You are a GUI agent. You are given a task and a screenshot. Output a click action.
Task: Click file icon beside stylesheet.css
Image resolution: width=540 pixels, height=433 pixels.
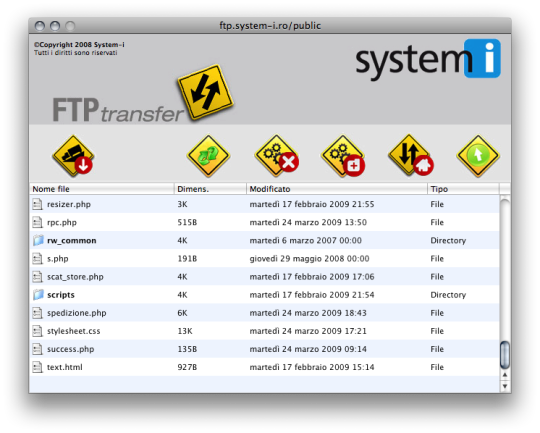coord(37,331)
